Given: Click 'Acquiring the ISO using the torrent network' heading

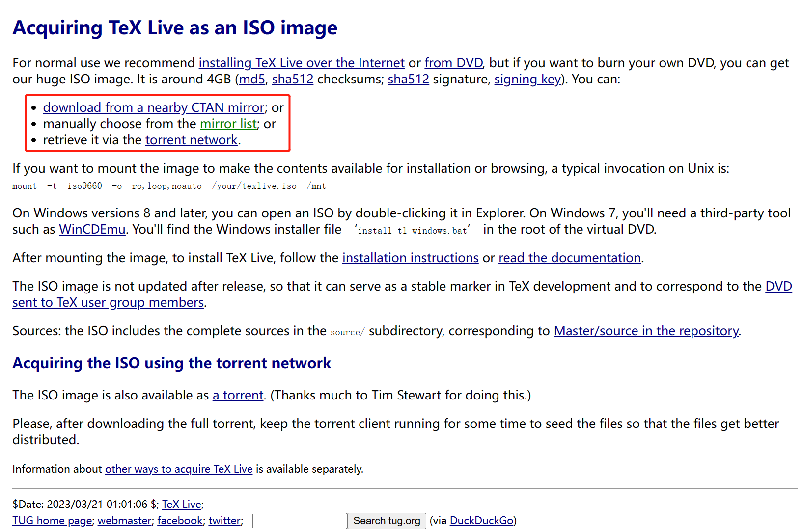Looking at the screenshot, I should 172,363.
